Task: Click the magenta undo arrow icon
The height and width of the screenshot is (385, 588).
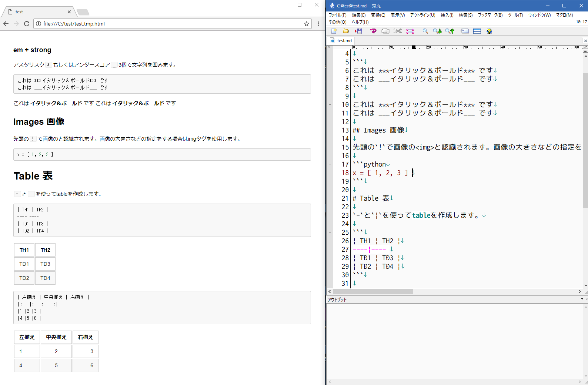Action: pyautogui.click(x=373, y=31)
